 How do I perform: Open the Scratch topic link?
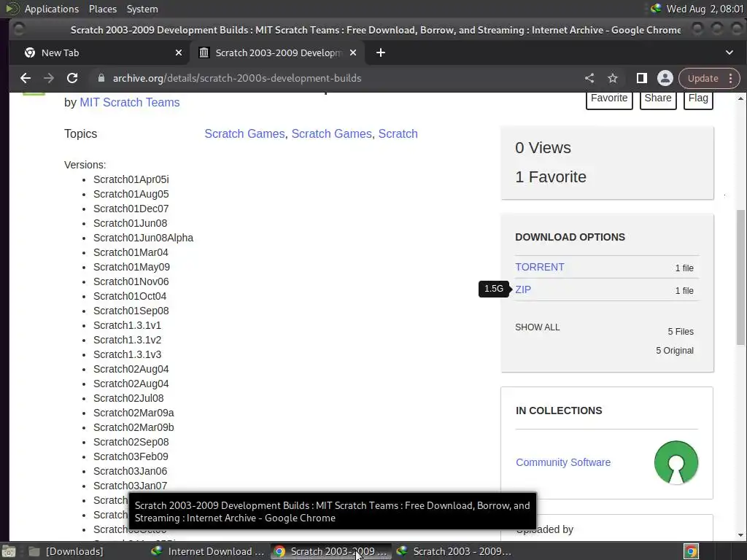pyautogui.click(x=398, y=134)
